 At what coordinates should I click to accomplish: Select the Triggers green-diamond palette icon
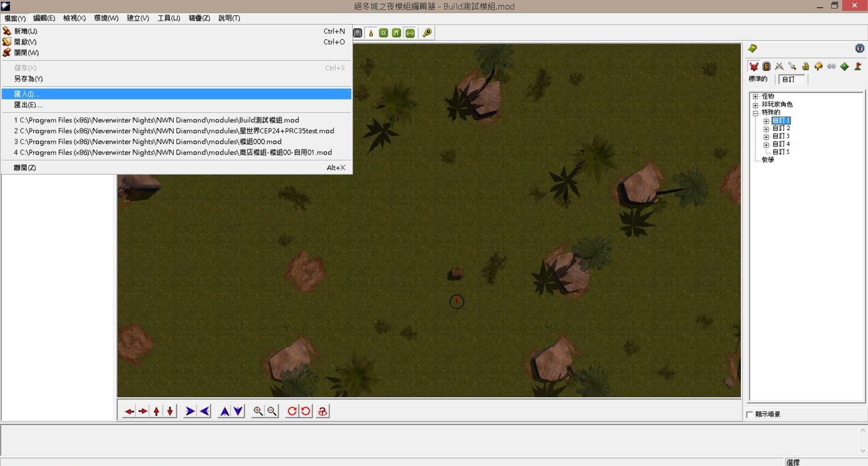click(x=844, y=67)
